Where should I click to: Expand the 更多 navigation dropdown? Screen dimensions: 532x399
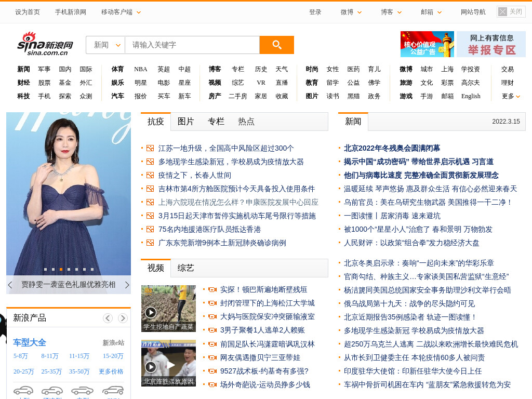pos(511,96)
